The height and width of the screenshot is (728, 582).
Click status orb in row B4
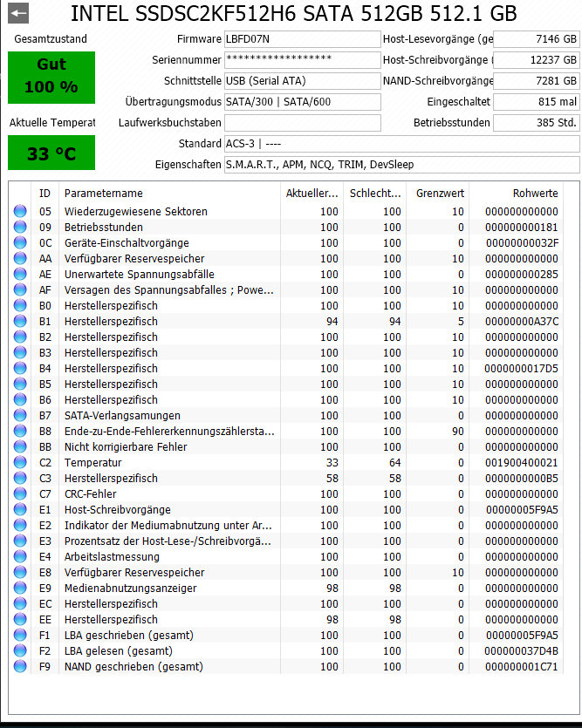click(20, 368)
